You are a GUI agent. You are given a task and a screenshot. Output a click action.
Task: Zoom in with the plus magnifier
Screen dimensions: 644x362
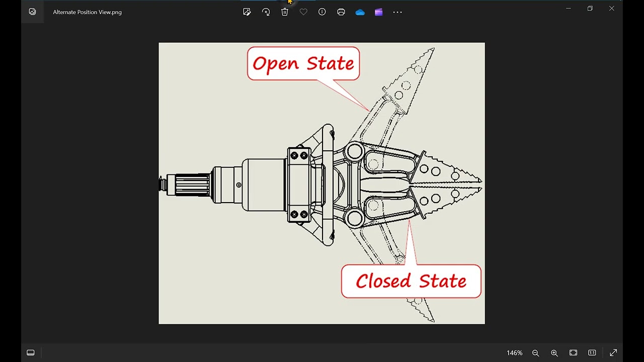click(x=554, y=353)
